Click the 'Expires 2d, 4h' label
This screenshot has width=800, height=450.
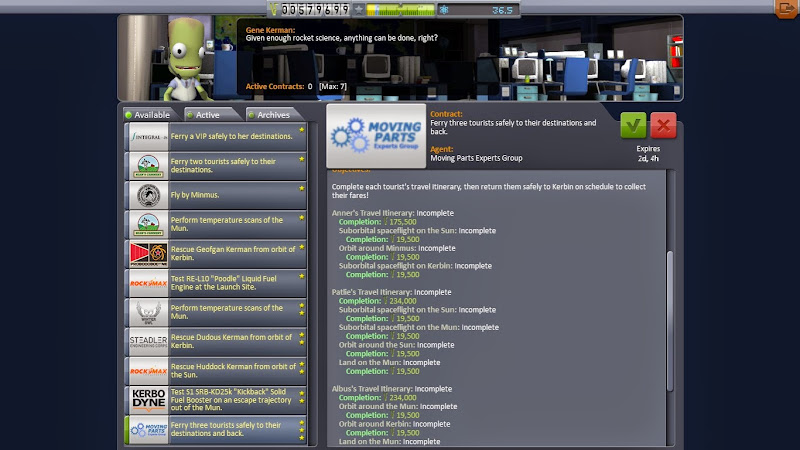(648, 154)
